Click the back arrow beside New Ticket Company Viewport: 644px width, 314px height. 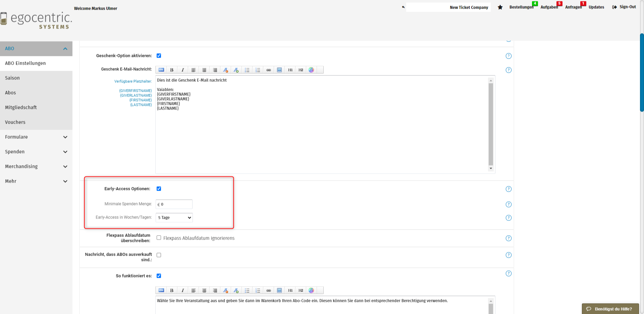click(x=403, y=7)
